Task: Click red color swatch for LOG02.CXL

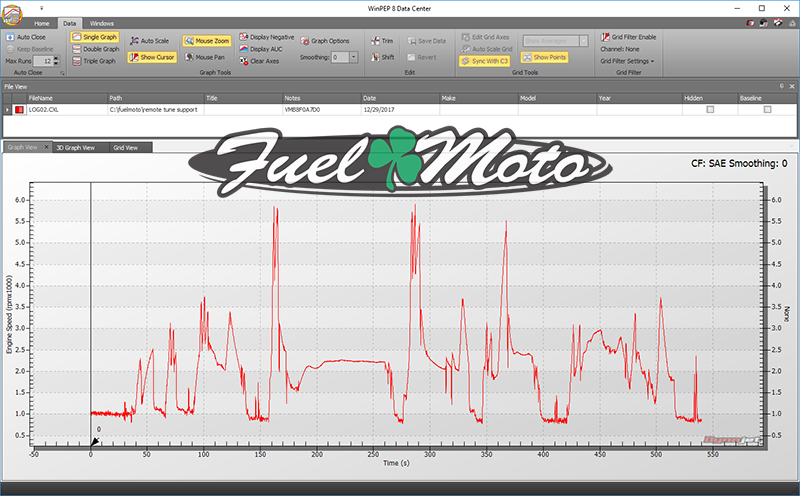Action: click(19, 110)
